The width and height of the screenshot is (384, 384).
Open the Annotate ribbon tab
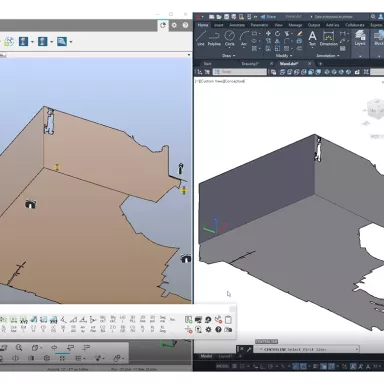pyautogui.click(x=237, y=25)
